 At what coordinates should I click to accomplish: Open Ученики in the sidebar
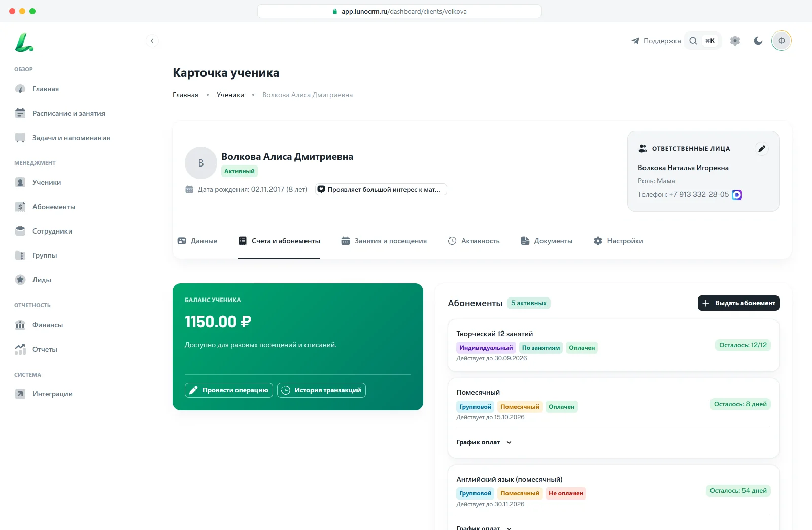(47, 182)
